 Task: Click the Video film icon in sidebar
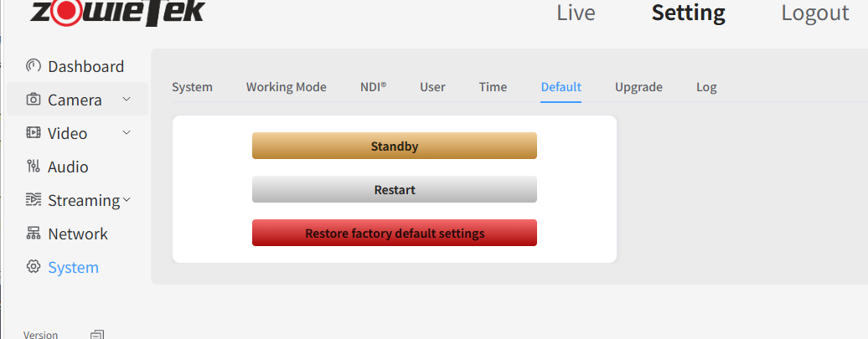pos(34,133)
